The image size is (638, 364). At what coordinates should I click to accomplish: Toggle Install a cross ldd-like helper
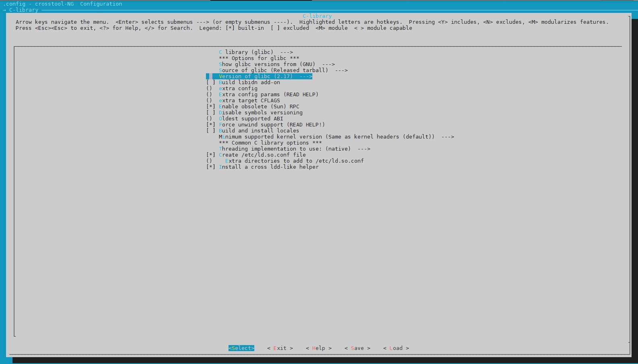pyautogui.click(x=262, y=167)
